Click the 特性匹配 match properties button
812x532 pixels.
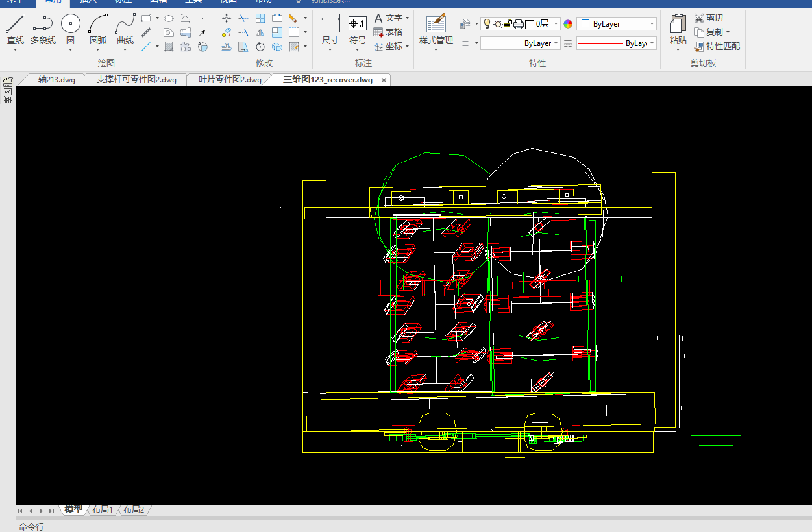pyautogui.click(x=717, y=46)
